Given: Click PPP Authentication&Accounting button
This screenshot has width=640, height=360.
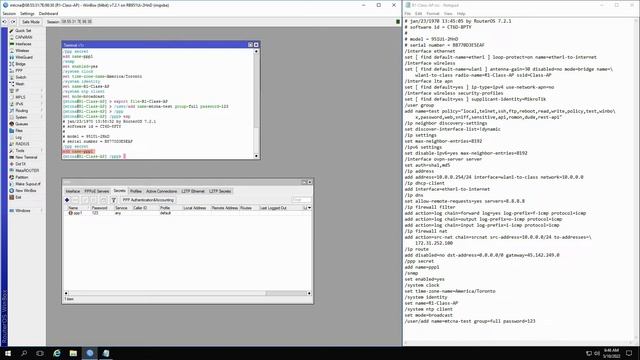Looking at the screenshot, I should coord(148,200).
